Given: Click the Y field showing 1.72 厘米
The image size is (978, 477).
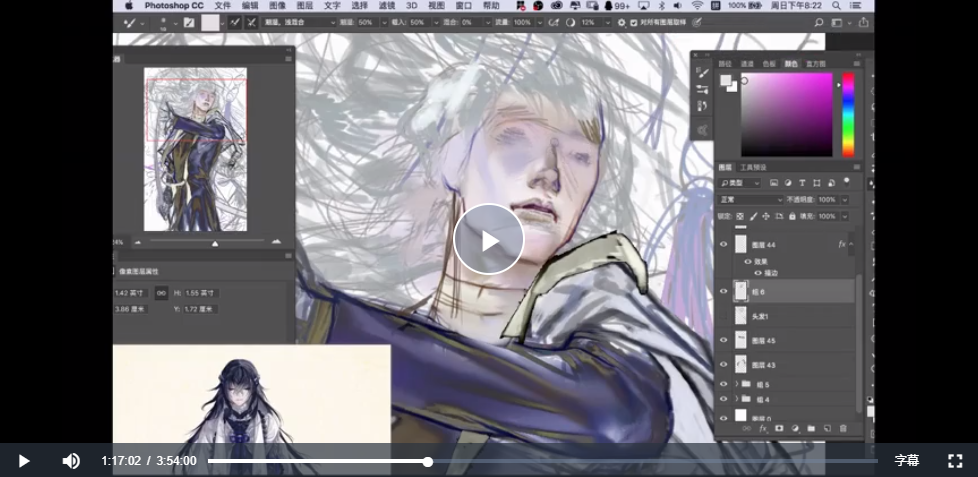Looking at the screenshot, I should [x=200, y=309].
